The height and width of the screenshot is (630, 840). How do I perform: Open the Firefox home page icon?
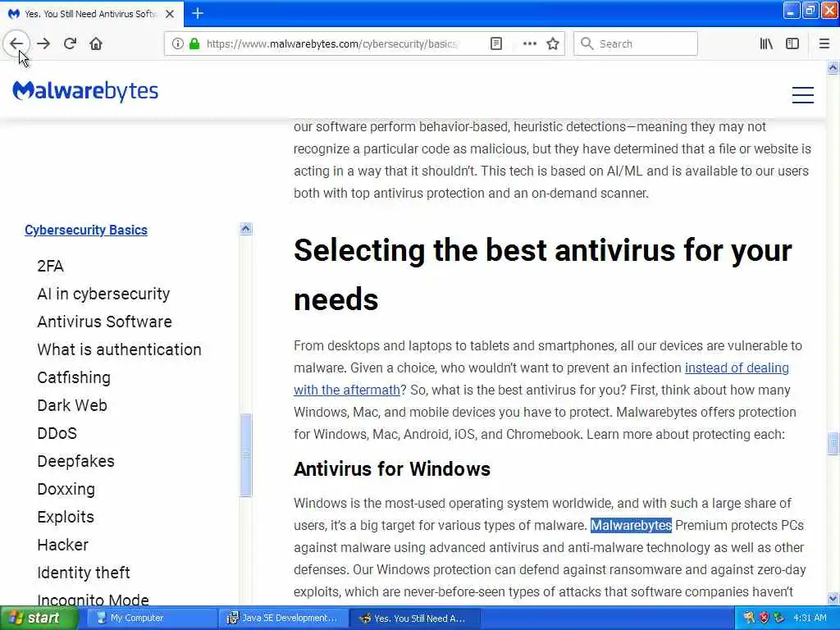[x=96, y=43]
